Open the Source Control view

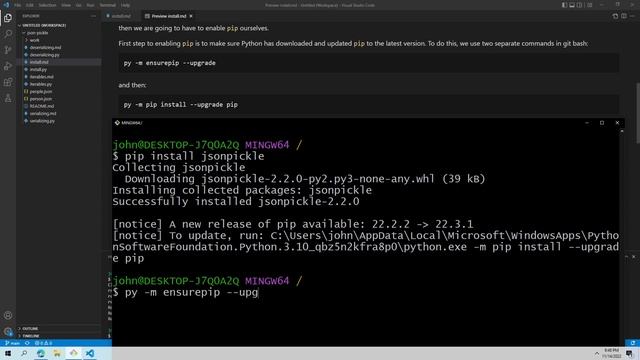pos(8,50)
